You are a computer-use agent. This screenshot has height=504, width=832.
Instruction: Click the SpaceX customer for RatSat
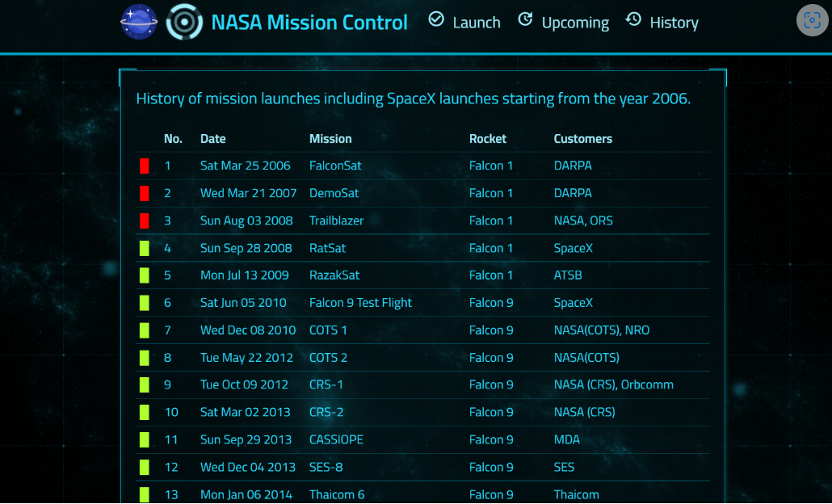pyautogui.click(x=574, y=248)
